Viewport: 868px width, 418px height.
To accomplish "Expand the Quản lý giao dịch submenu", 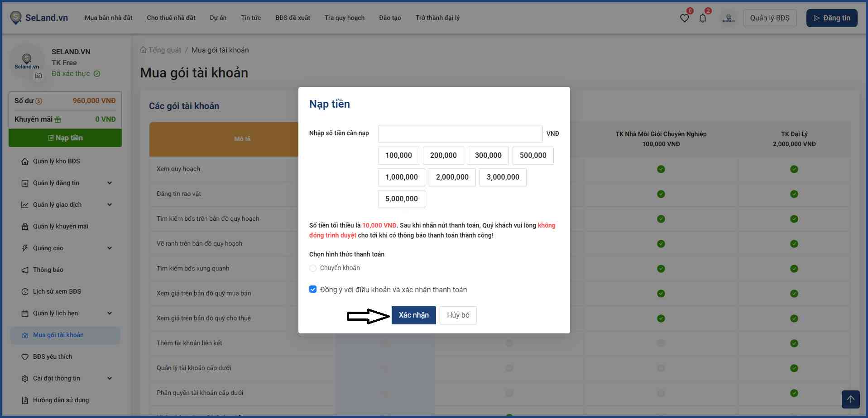I will coord(110,204).
